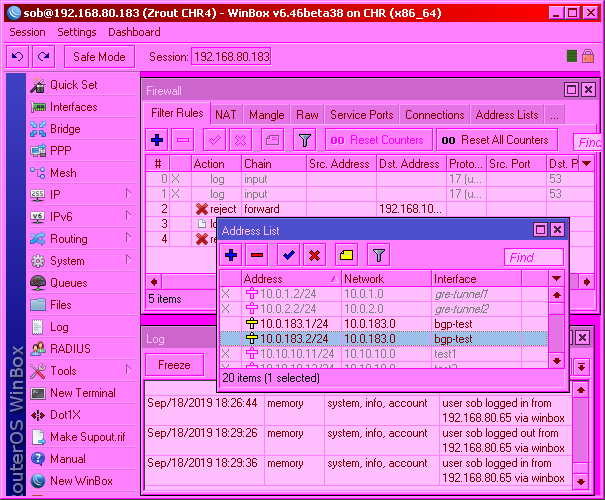Switch to the Connections tab
Viewport: 605px width, 500px height.
pos(434,115)
